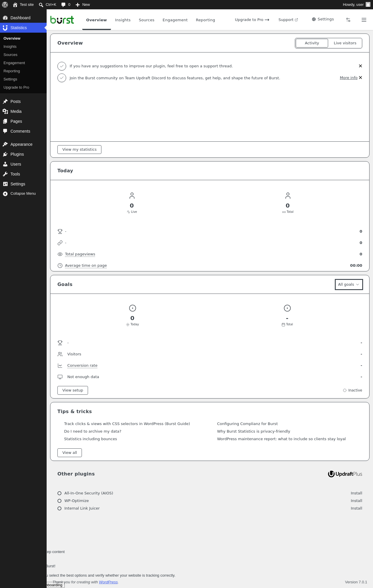Image resolution: width=373 pixels, height=588 pixels.
Task: Open Insights in sidebar submenu
Action: click(23, 47)
